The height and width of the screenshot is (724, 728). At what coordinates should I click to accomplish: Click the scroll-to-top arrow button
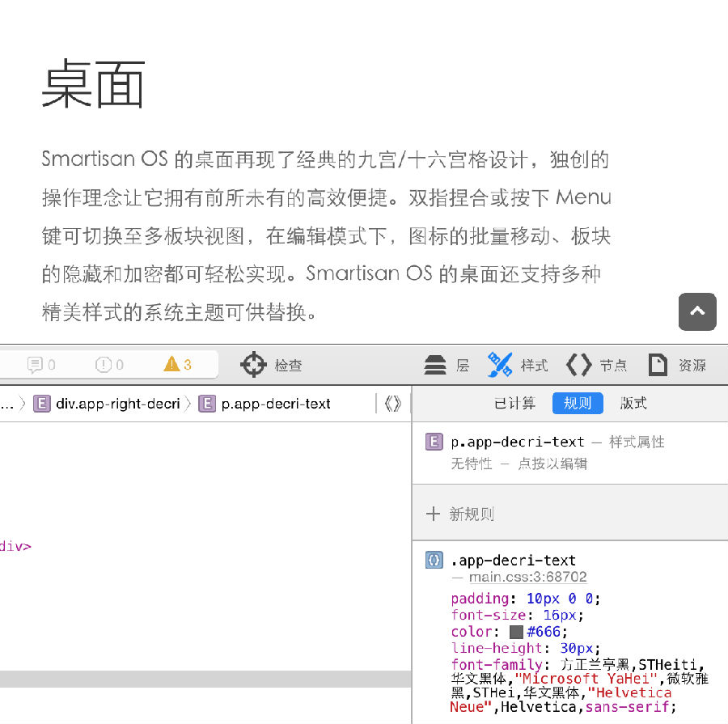tap(697, 311)
